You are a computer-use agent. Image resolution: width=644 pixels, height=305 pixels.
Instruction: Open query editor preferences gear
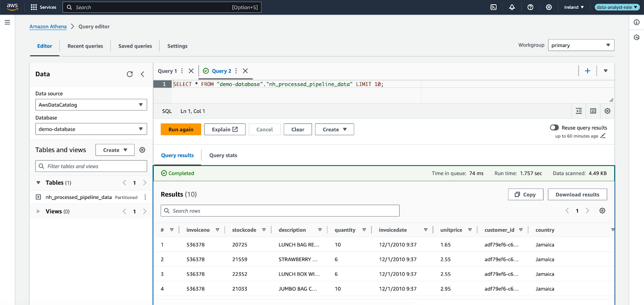pos(607,111)
